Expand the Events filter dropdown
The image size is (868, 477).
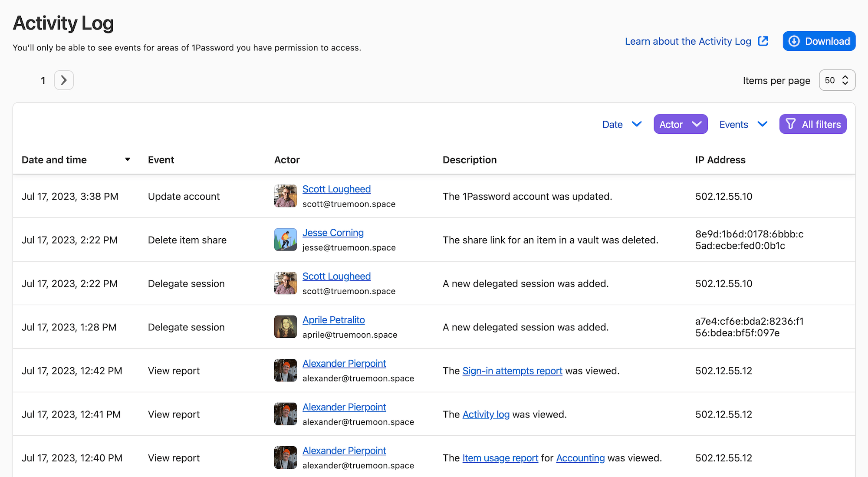[x=742, y=124]
